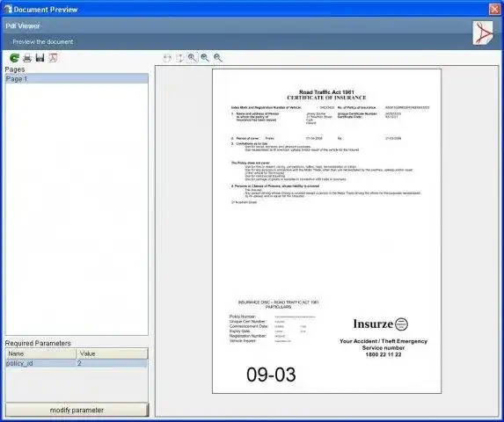This screenshot has width=504, height=422.
Task: Open document in external PDF viewer icon
Action: point(53,58)
